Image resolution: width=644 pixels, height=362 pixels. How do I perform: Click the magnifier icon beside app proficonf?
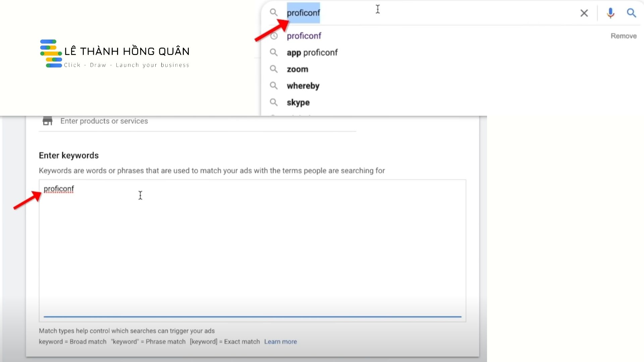[x=274, y=52]
